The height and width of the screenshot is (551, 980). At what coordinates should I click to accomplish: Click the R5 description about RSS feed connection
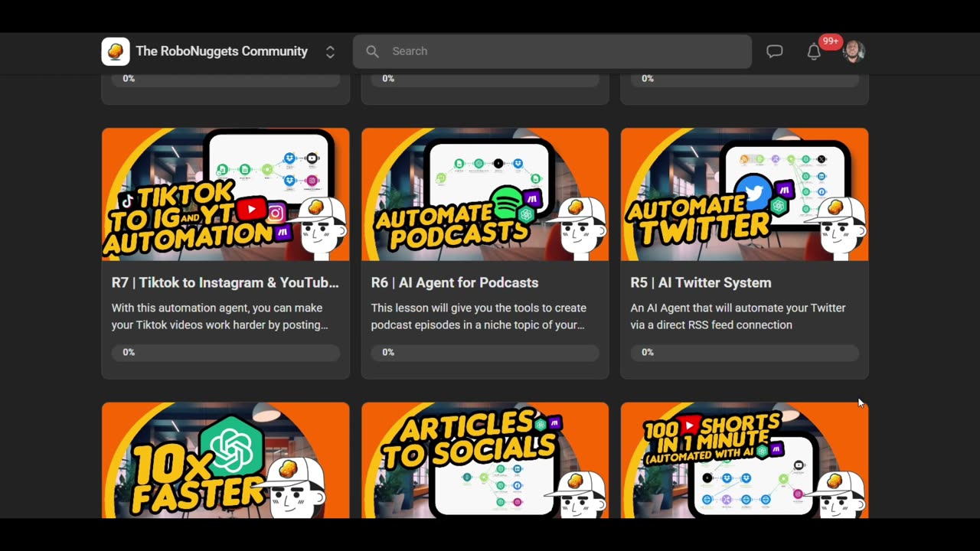[738, 316]
